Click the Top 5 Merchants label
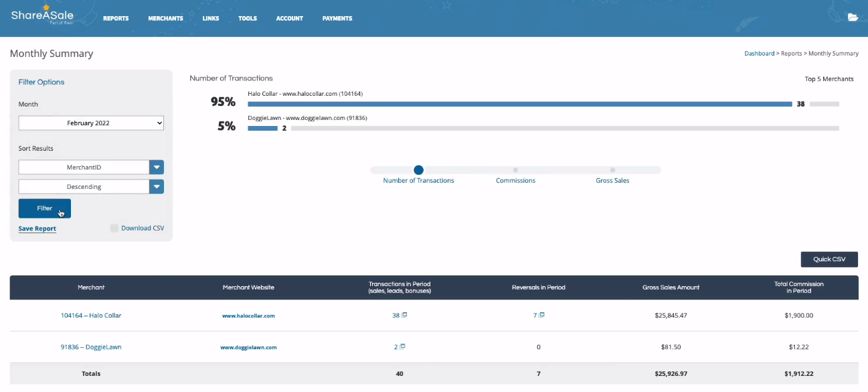The image size is (868, 392). click(829, 79)
